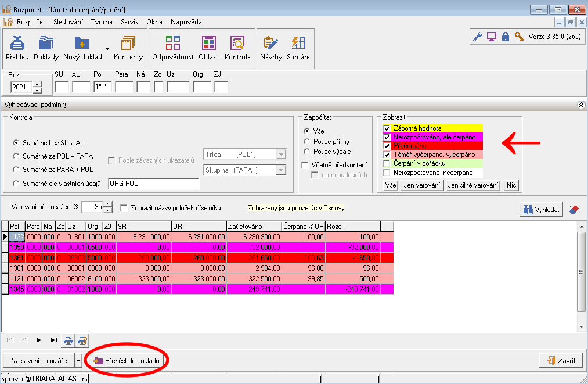588x384 pixels.
Task: Toggle the Záporná hodnota checkbox
Action: [387, 128]
